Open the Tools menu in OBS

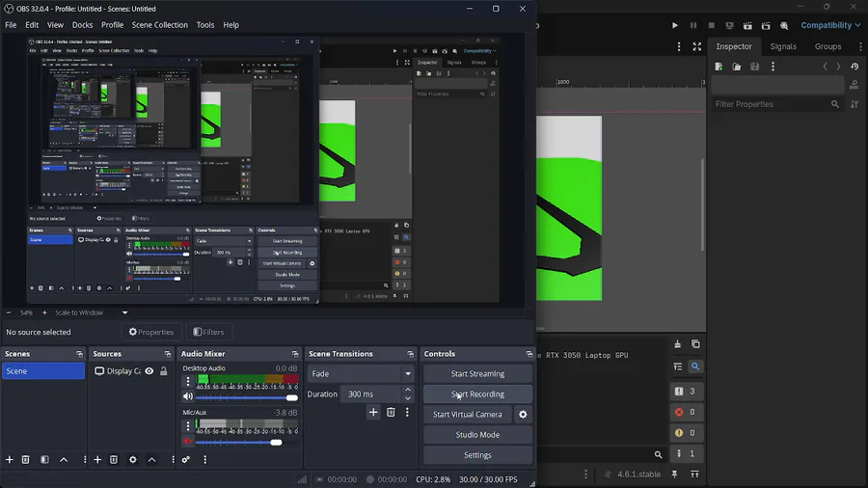(204, 25)
